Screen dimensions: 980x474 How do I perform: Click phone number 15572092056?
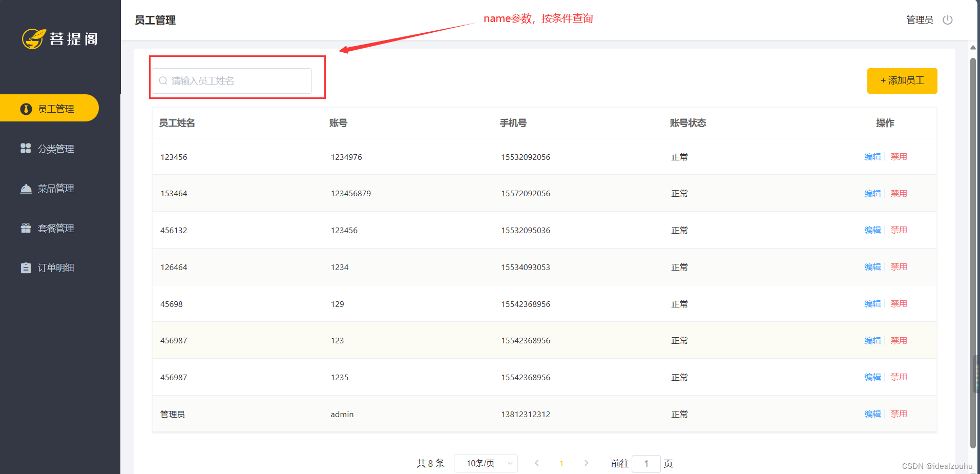point(526,194)
